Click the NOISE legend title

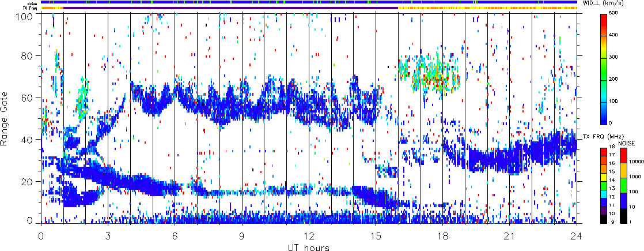(x=626, y=142)
